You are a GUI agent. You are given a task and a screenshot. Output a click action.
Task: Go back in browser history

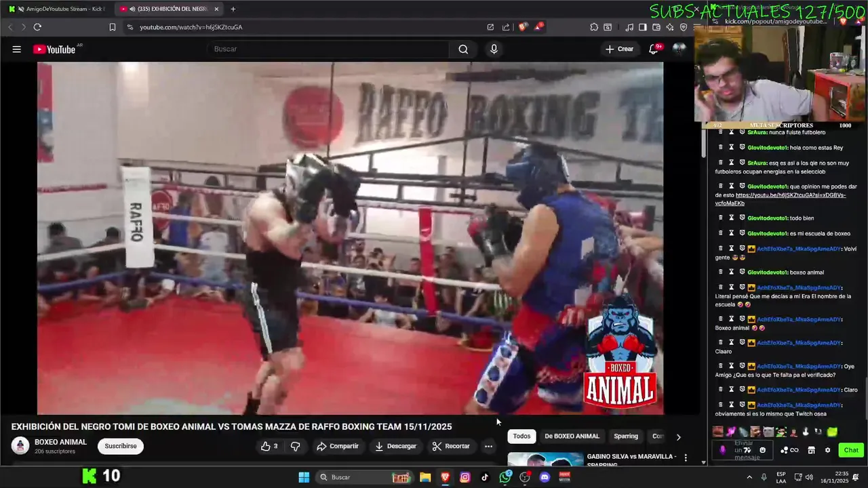pos(10,27)
